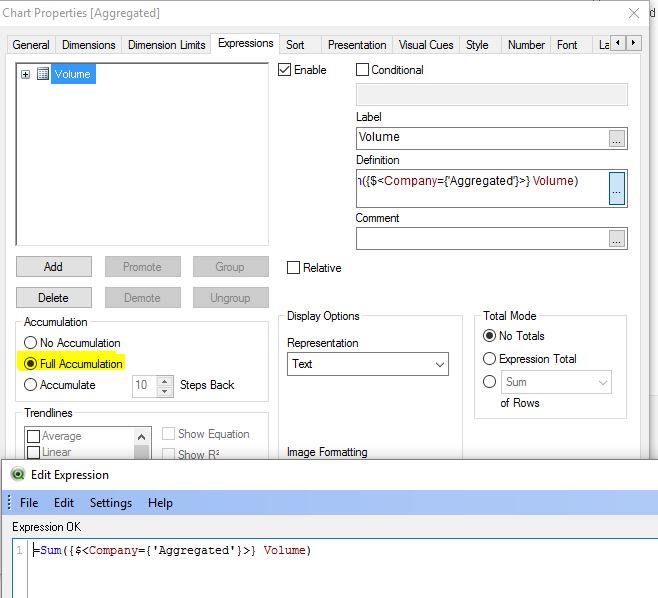
Task: Switch to the General tab
Action: pyautogui.click(x=31, y=44)
